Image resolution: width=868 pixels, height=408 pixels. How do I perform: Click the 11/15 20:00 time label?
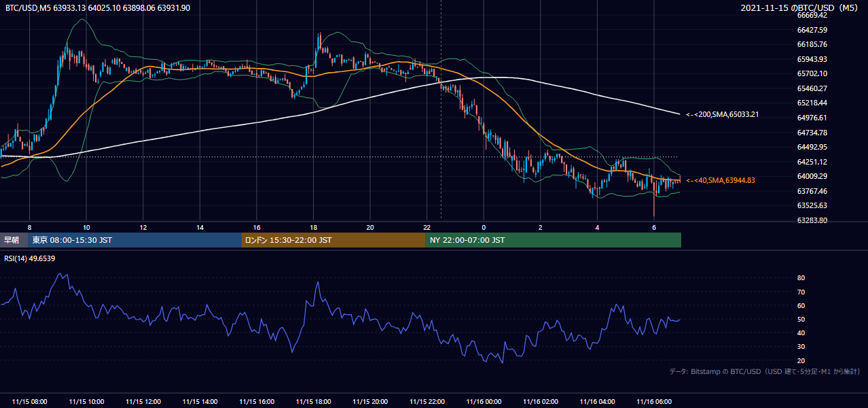370,402
